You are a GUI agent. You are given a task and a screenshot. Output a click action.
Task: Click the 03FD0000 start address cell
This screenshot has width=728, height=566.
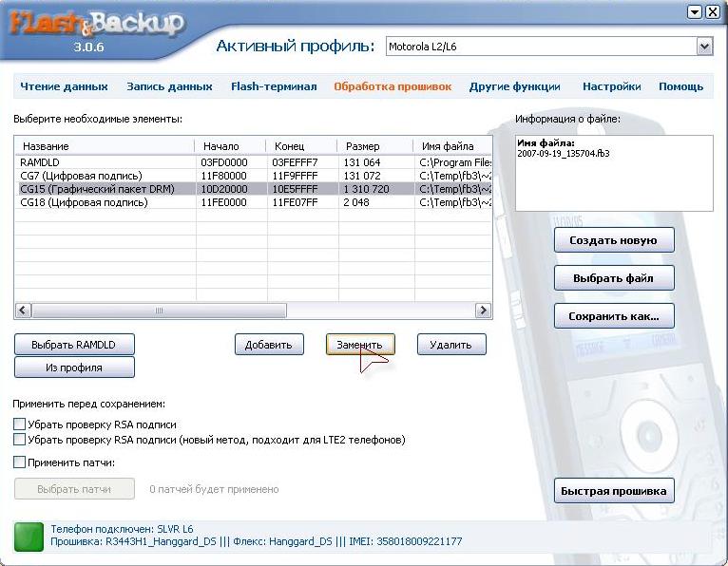(224, 162)
